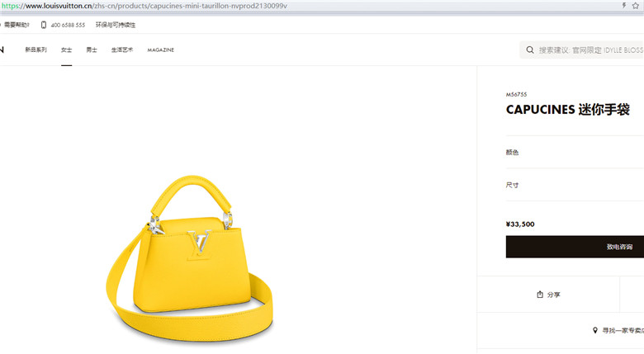
Task: Open the 环保与可持续性 link
Action: point(116,25)
